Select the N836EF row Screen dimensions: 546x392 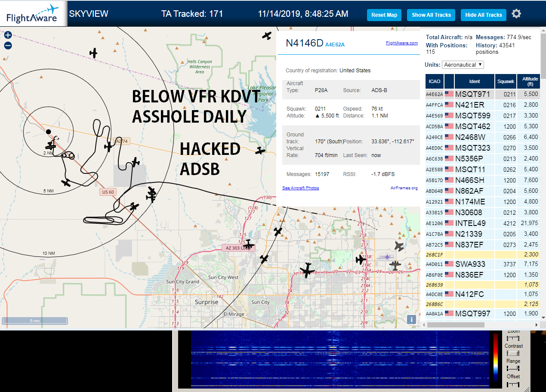(483, 275)
